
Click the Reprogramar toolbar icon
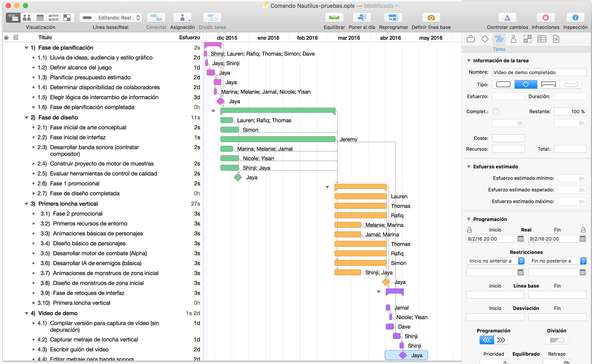[393, 18]
